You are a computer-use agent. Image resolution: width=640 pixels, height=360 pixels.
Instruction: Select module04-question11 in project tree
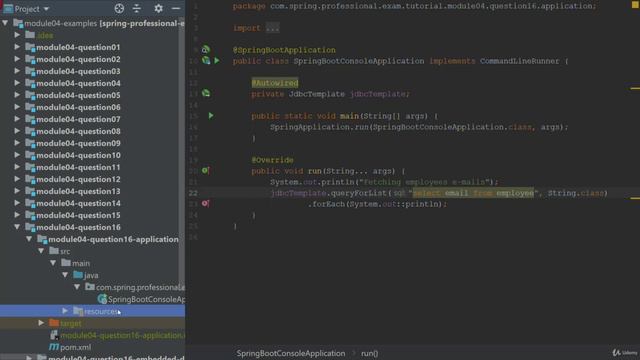point(78,167)
